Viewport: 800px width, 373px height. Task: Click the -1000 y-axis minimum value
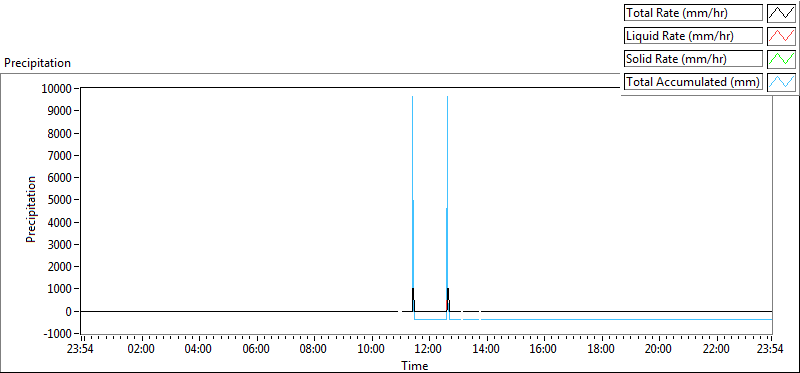(x=58, y=334)
